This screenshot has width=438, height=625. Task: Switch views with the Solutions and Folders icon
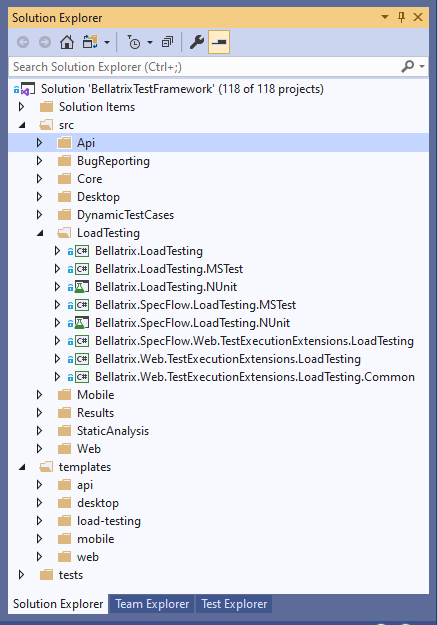[90, 42]
